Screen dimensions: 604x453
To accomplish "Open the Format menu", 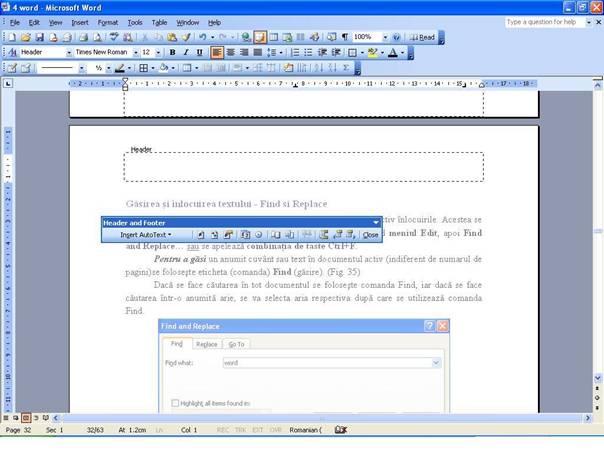I will tap(107, 21).
